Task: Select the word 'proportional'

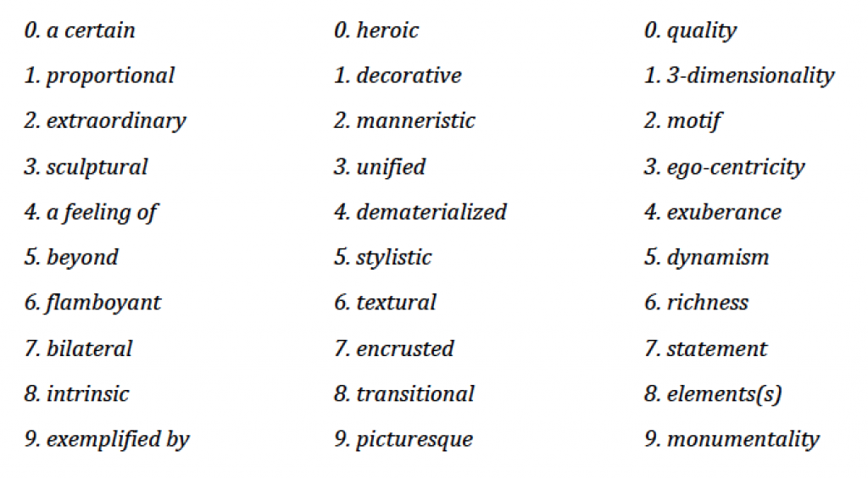Action: pyautogui.click(x=110, y=76)
